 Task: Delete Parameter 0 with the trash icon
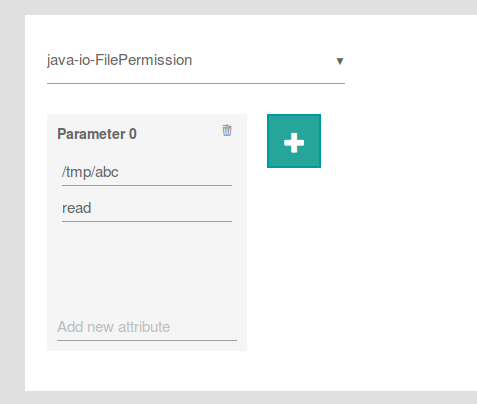point(227,130)
